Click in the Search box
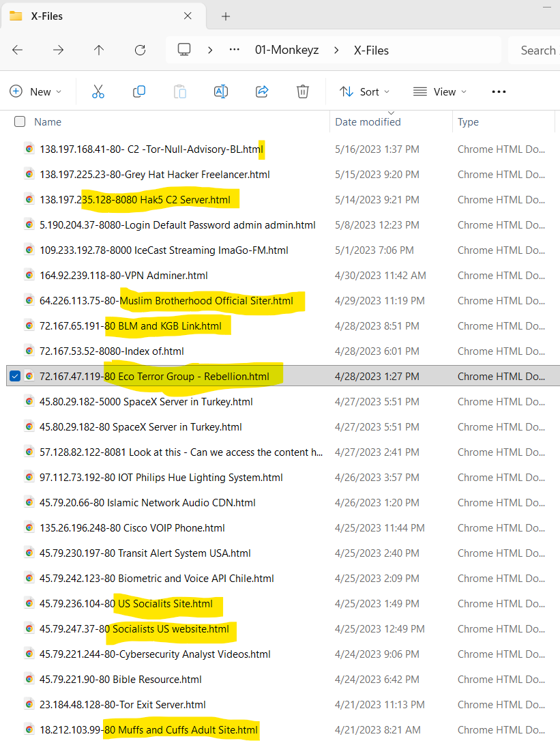The height and width of the screenshot is (741, 560). (x=534, y=50)
